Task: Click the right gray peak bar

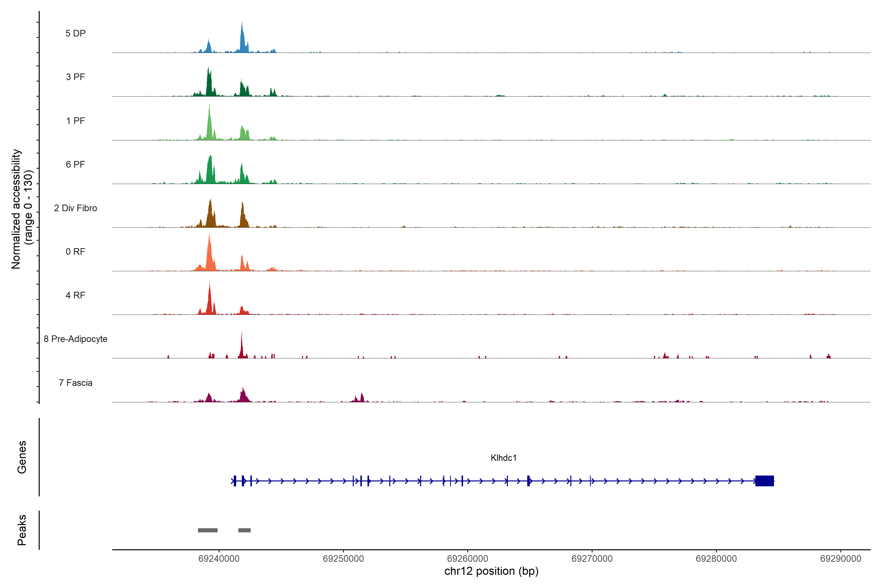Action: pyautogui.click(x=244, y=530)
